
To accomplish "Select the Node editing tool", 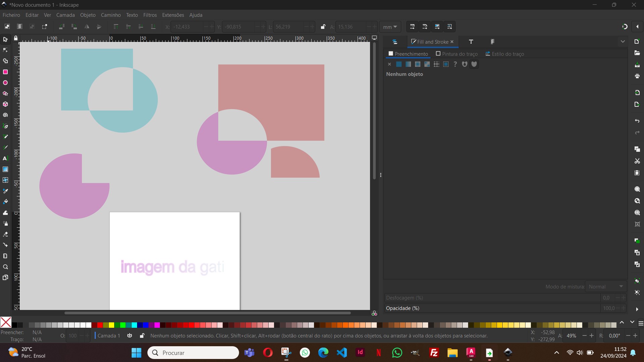I will point(5,50).
